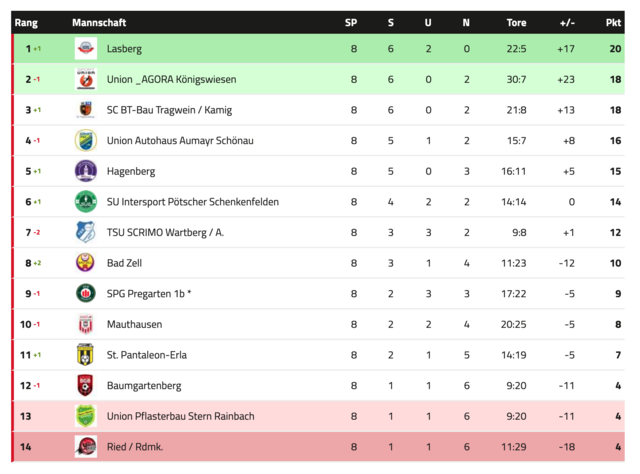Click the Hagenberg club emblem
This screenshot has height=474, width=640.
(x=86, y=171)
